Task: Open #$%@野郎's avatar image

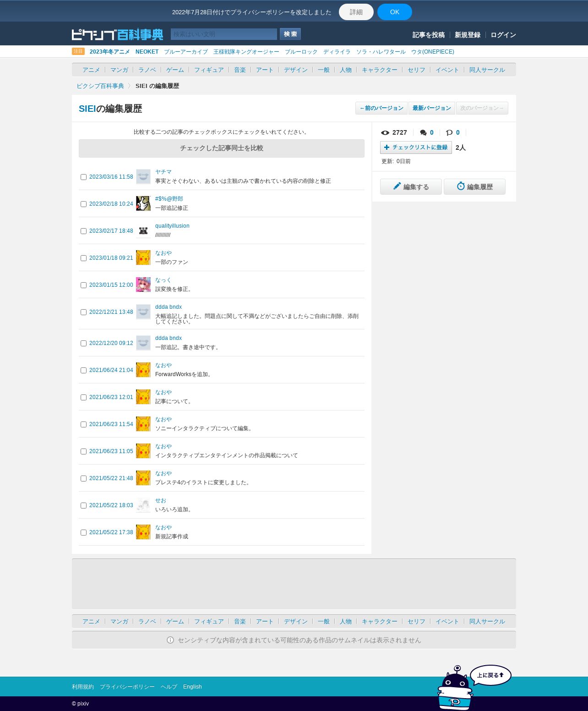Action: (143, 204)
